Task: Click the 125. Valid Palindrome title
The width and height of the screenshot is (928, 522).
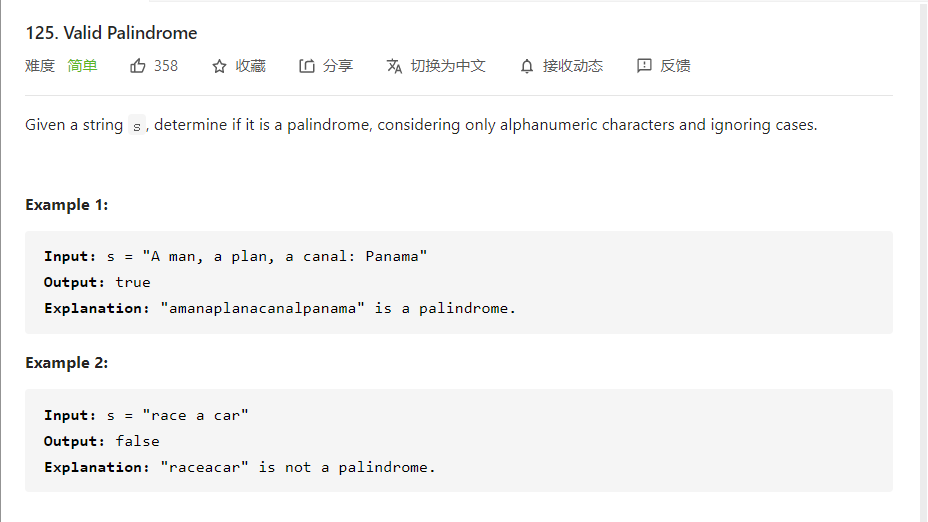Action: point(111,33)
